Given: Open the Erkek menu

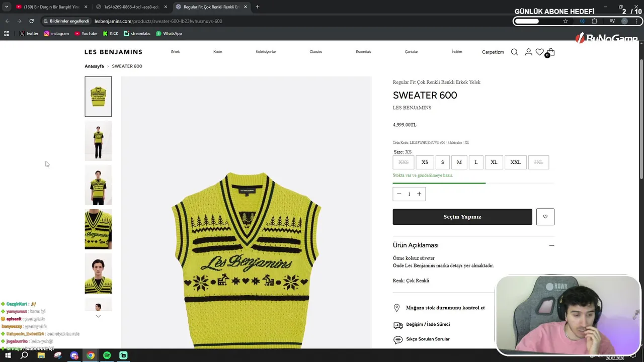Looking at the screenshot, I should pos(175,52).
